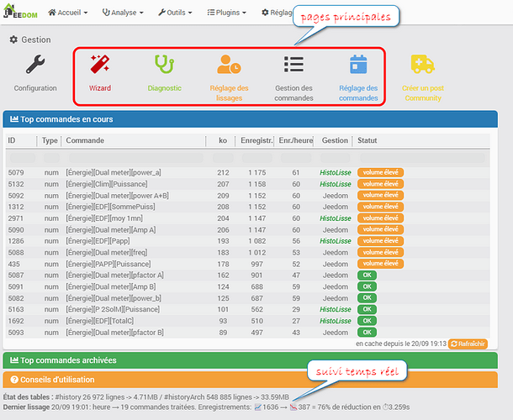The height and width of the screenshot is (420, 513).
Task: Open Gestion des commandes list icon
Action: click(x=294, y=66)
